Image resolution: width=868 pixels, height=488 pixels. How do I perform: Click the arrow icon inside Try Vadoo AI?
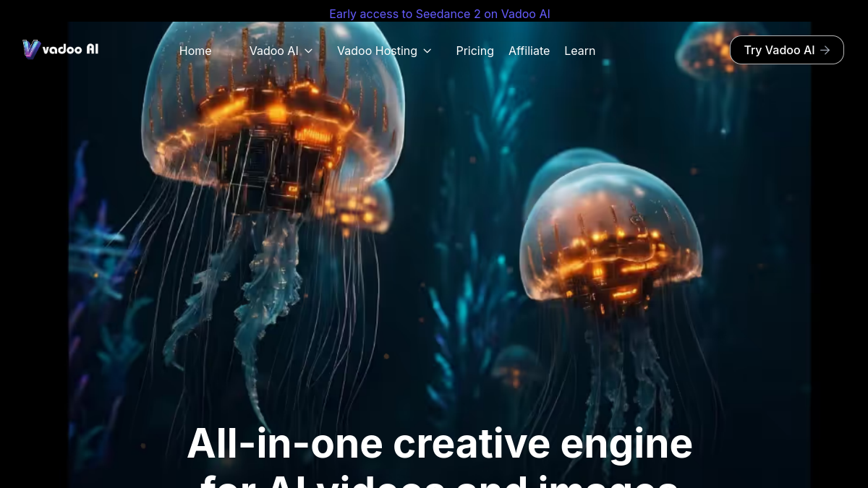(x=825, y=50)
